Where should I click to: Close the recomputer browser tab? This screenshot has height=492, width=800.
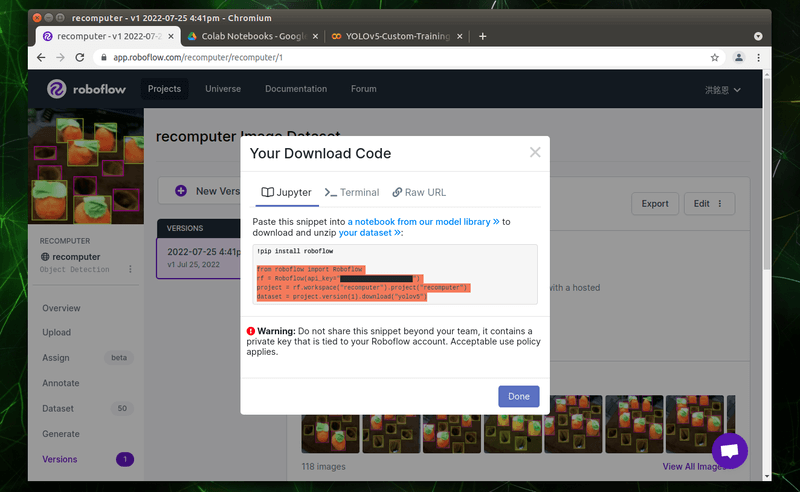[171, 36]
